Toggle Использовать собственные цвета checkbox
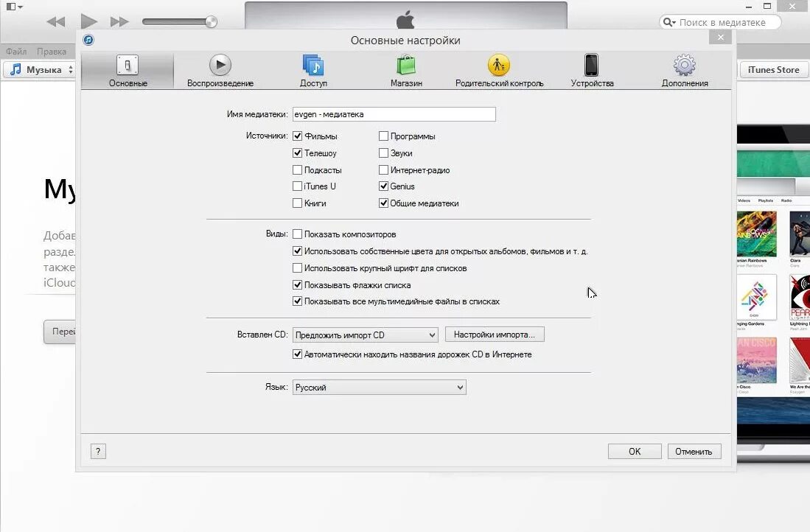This screenshot has width=810, height=532. click(x=297, y=251)
